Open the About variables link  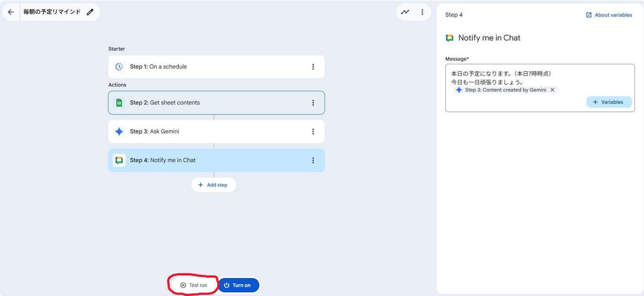[x=609, y=15]
